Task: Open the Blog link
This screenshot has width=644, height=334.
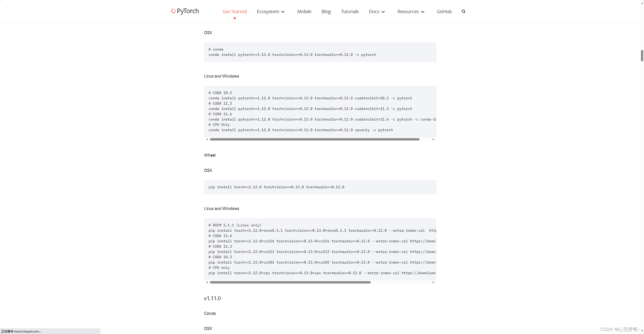Action: tap(326, 11)
